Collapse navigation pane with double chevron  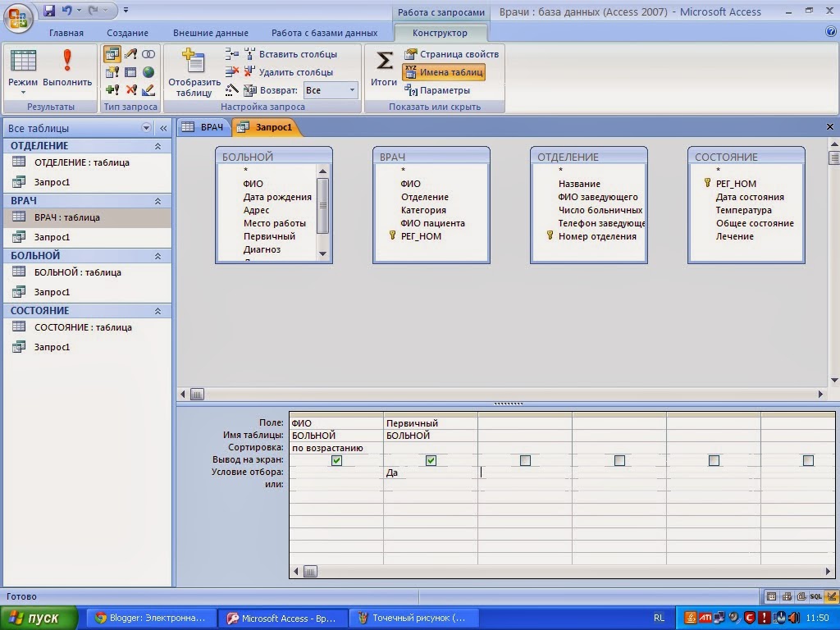pos(163,128)
